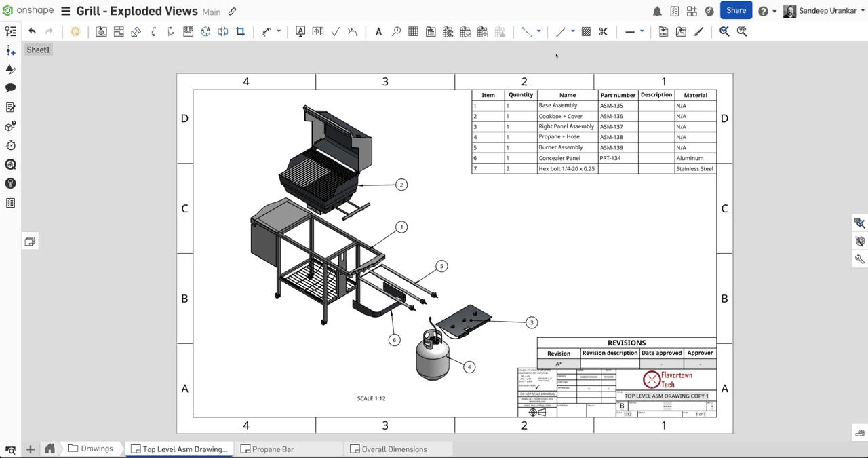Screen dimensions: 868x458
Task: Click the Share button
Action: pos(736,10)
